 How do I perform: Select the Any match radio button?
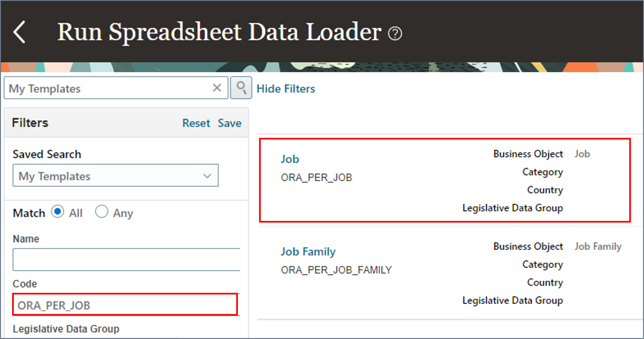coord(102,212)
